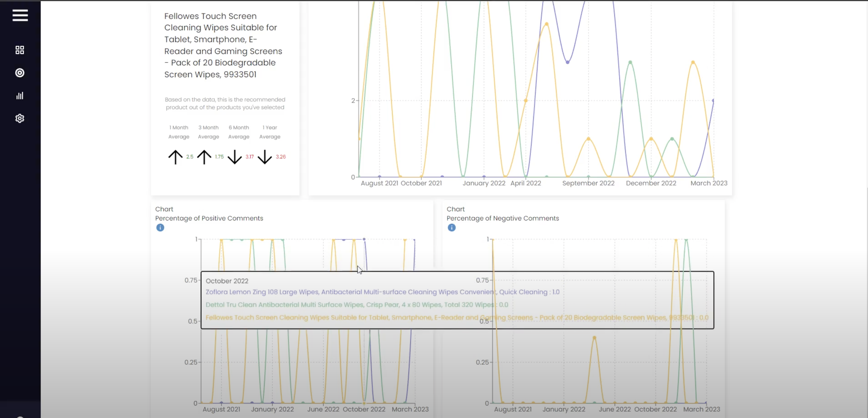Click the purple dip data point on top chart

point(567,62)
